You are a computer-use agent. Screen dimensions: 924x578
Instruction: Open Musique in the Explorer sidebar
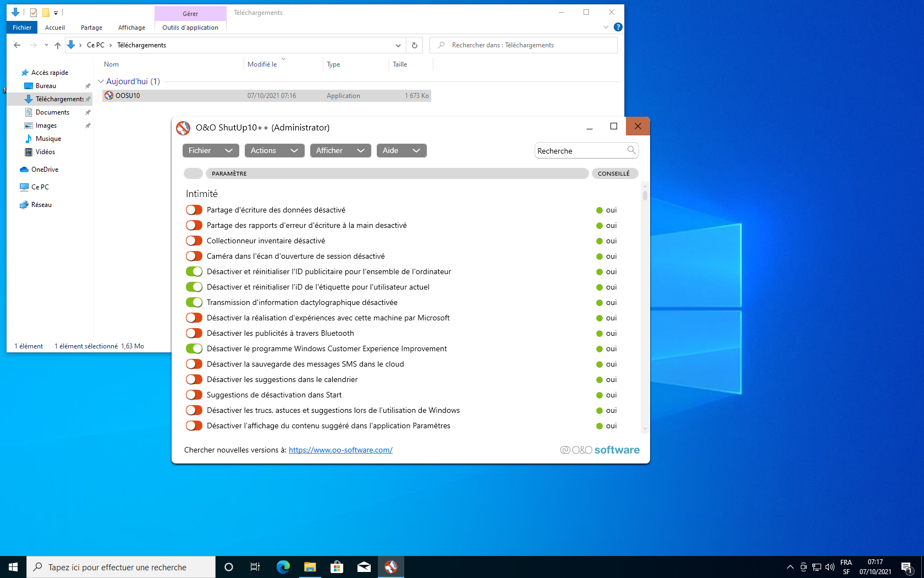click(48, 139)
